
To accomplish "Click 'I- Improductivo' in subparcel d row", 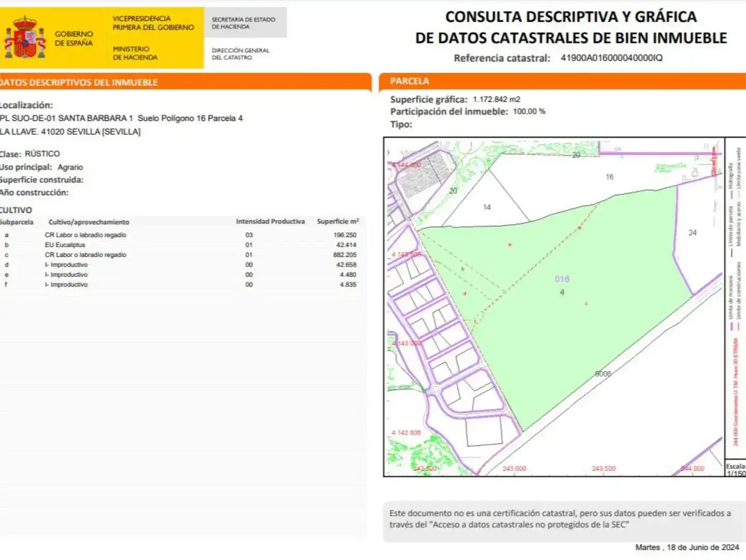I will pyautogui.click(x=66, y=264).
